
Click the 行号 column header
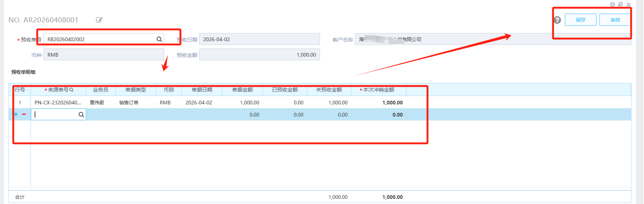click(x=20, y=90)
